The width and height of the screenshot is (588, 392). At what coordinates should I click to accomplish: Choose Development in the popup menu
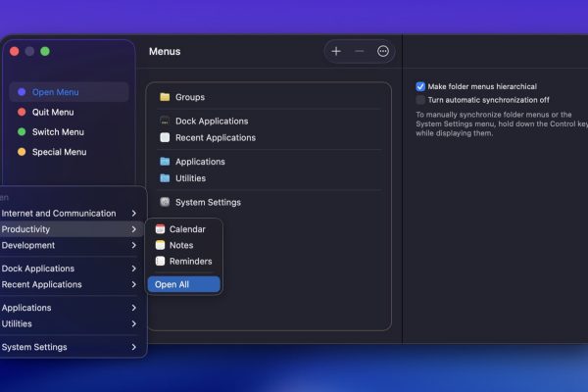(x=72, y=245)
